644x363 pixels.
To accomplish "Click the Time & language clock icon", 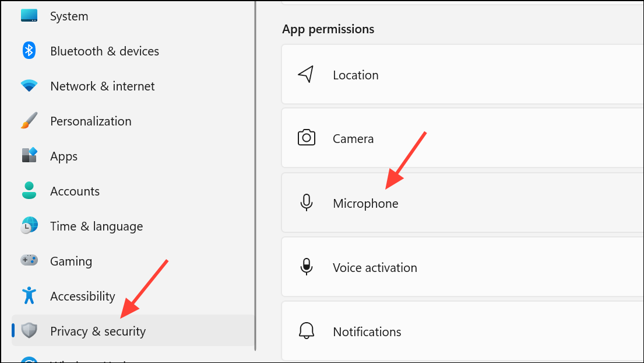I will tap(29, 226).
